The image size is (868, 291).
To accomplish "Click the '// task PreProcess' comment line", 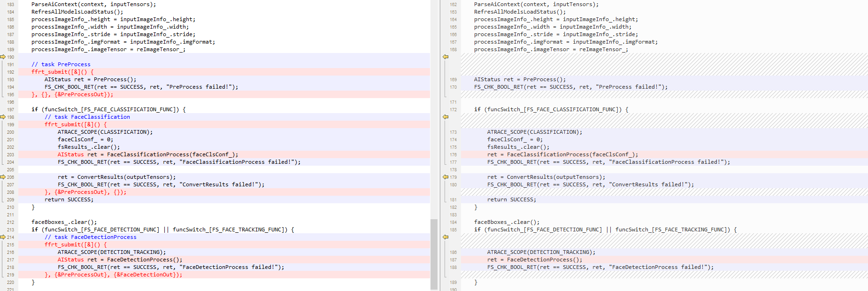I will click(x=61, y=64).
